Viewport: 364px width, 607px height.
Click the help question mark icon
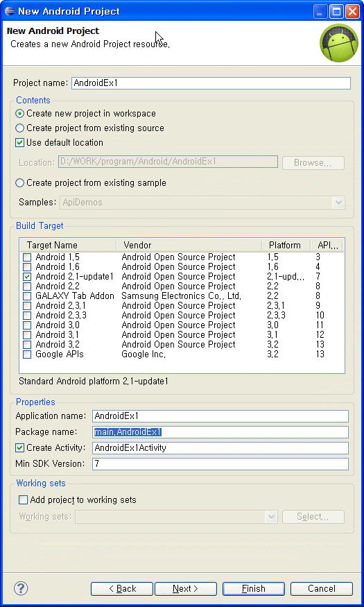(21, 588)
